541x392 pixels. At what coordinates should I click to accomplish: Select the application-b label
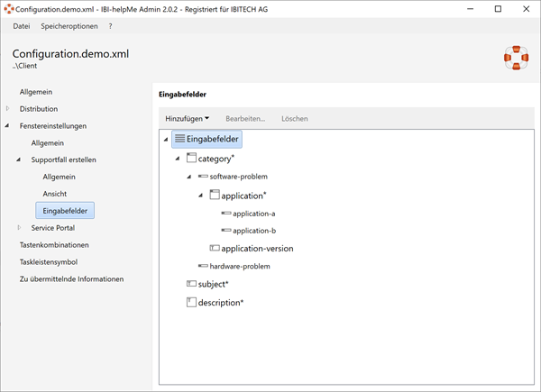pyautogui.click(x=254, y=231)
